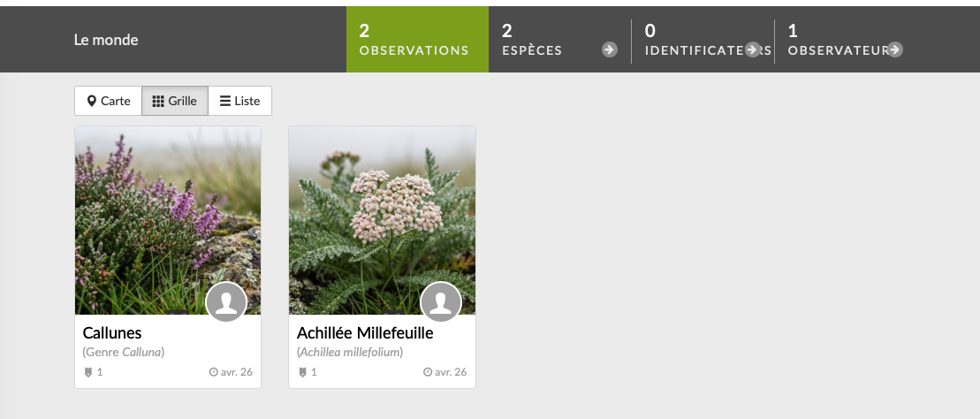Open the user avatar on Achillée Millefeuille card
Image resolution: width=980 pixels, height=419 pixels.
pyautogui.click(x=441, y=302)
